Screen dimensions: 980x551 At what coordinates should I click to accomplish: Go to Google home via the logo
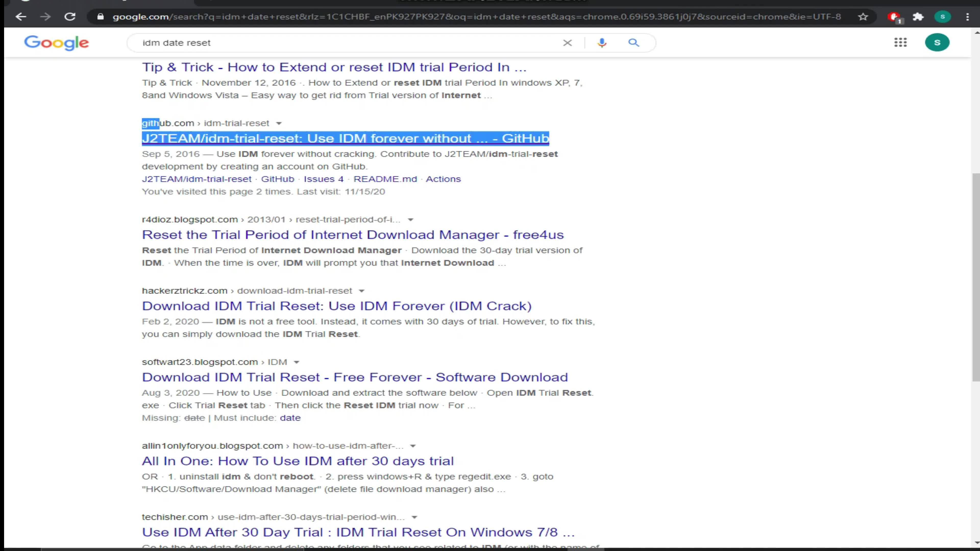[56, 43]
